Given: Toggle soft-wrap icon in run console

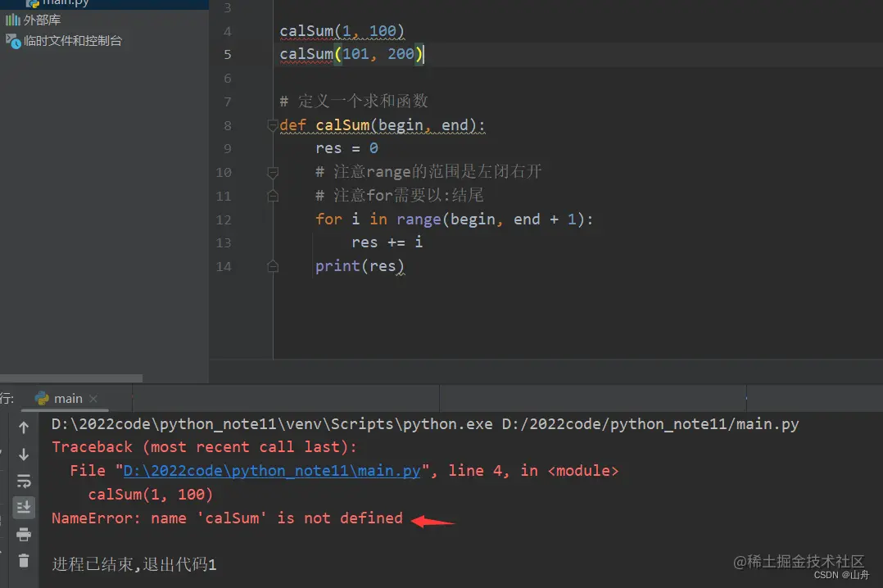Looking at the screenshot, I should tap(24, 481).
